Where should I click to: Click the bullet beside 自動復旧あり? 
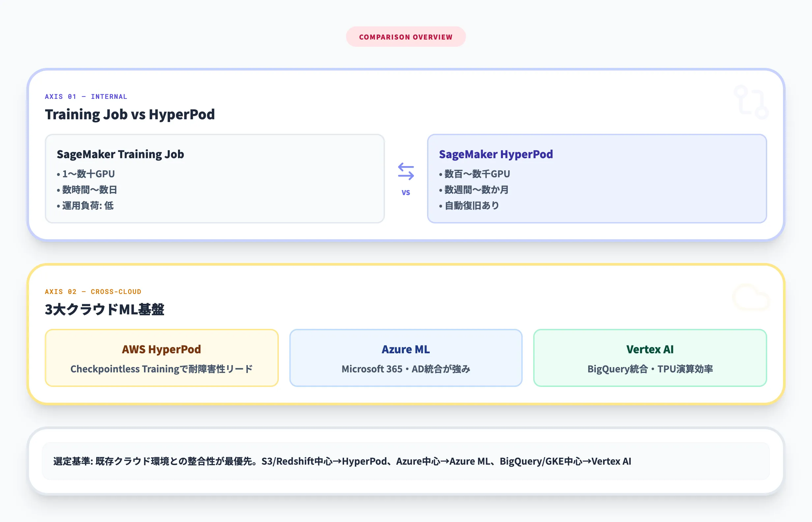(441, 205)
